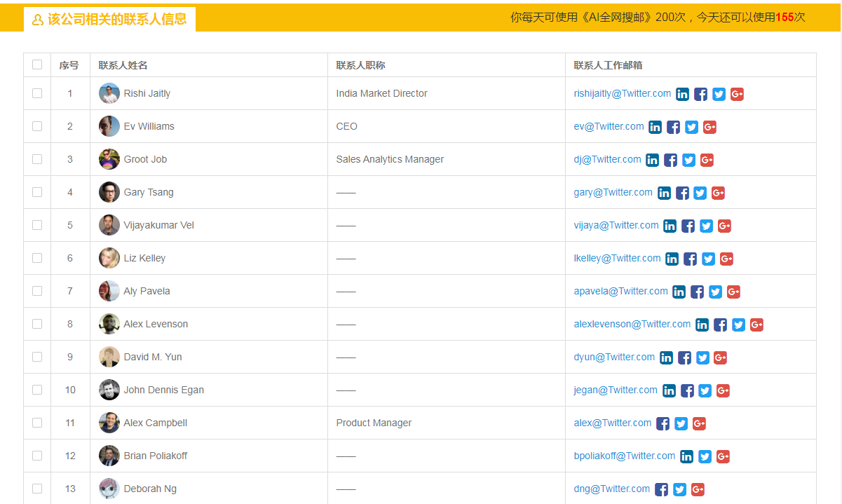
Task: Open Brian Poliakoff's LinkedIn icon
Action: [686, 457]
